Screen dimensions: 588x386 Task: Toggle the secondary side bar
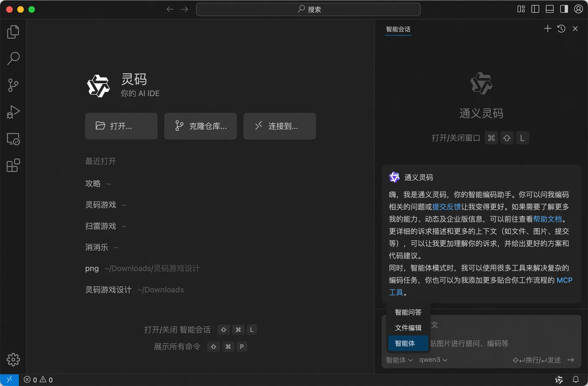click(x=564, y=9)
